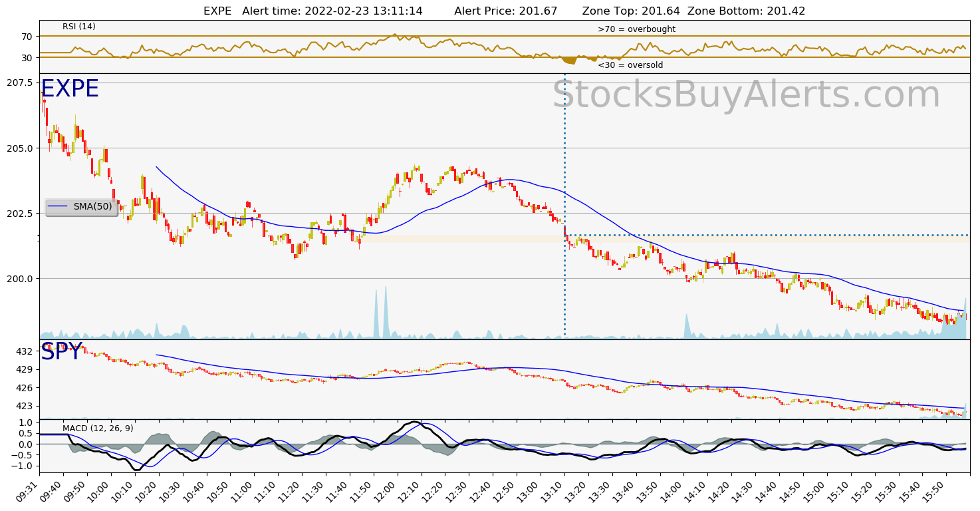Click the SPY 423 axis label
Image resolution: width=980 pixels, height=511 pixels.
click(24, 406)
